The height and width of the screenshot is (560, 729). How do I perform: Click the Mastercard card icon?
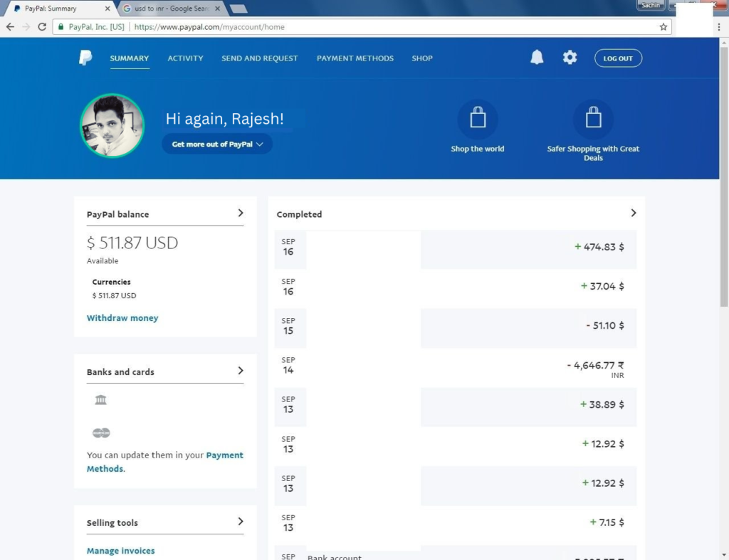coord(101,433)
